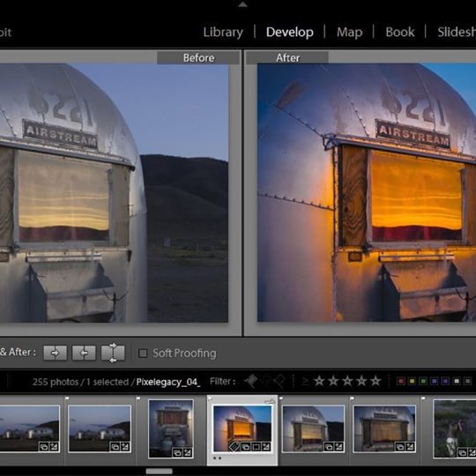Set the rating filter to three stars
Image resolution: width=476 pixels, height=476 pixels.
pos(347,381)
